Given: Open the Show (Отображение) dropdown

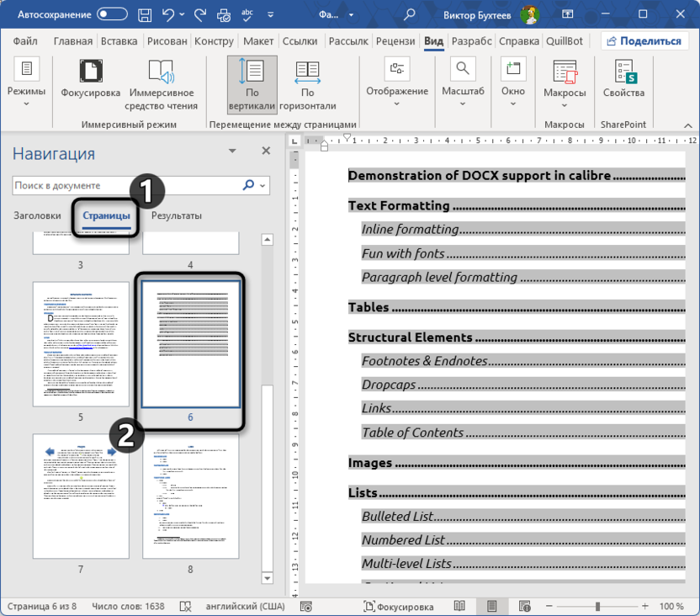Looking at the screenshot, I should [x=396, y=91].
